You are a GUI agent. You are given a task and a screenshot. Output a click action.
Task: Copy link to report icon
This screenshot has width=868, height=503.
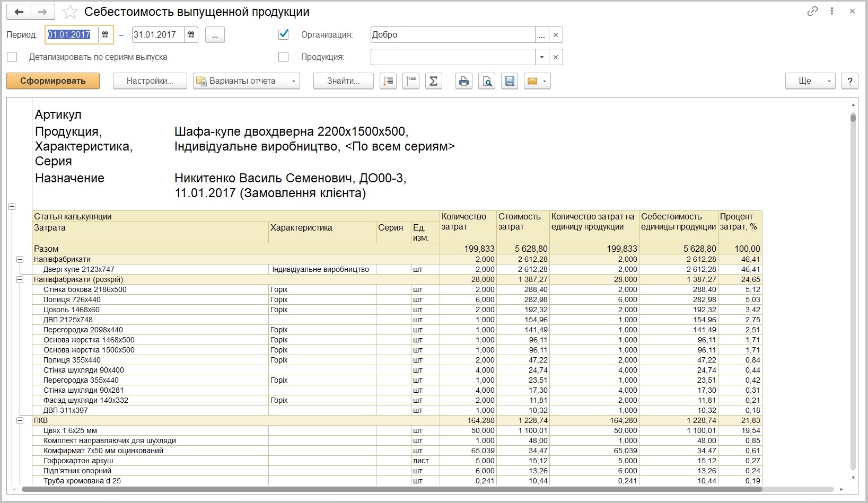click(812, 11)
